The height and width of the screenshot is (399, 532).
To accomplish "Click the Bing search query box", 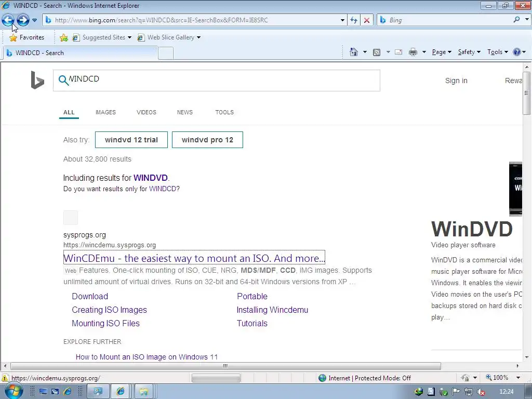I will click(x=217, y=81).
